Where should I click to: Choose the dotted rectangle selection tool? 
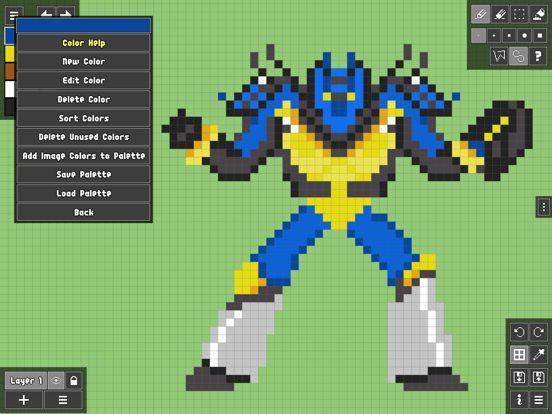pos(519,14)
